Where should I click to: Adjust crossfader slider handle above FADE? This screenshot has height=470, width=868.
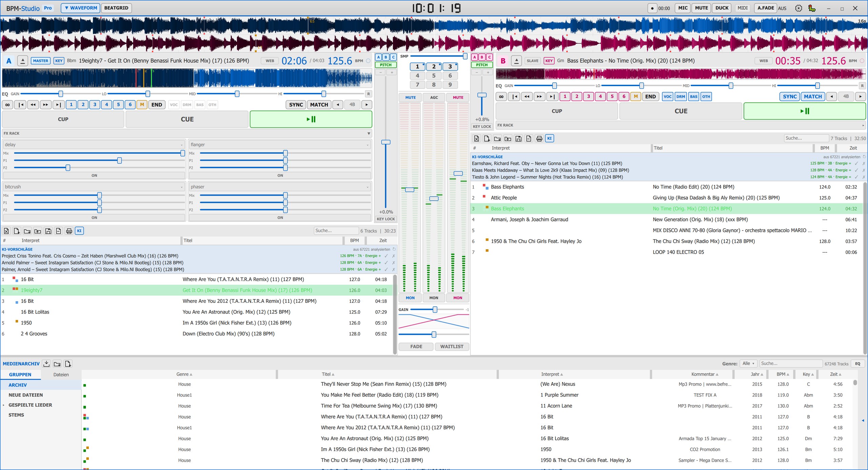coord(434,335)
